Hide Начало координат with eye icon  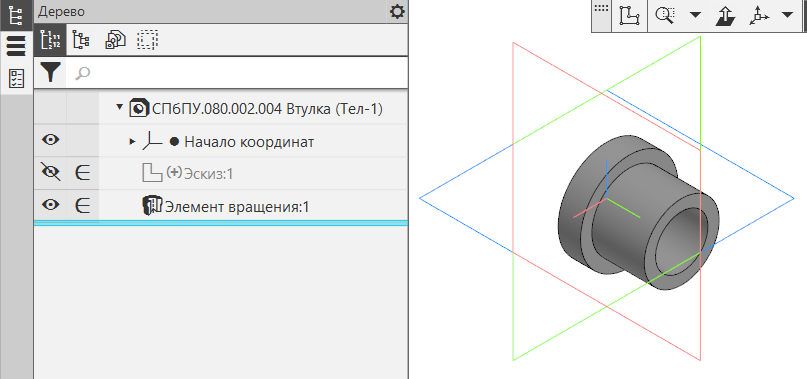[x=50, y=140]
